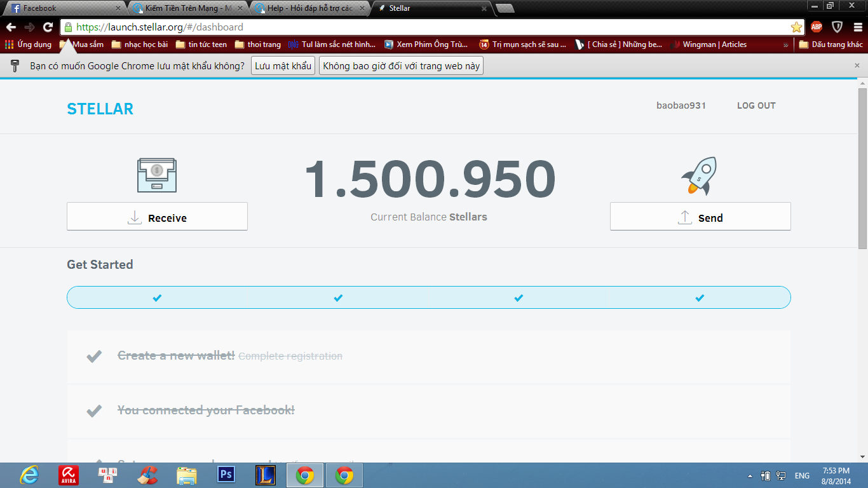
Task: Launch Internet Explorer from the taskbar
Action: pyautogui.click(x=29, y=475)
